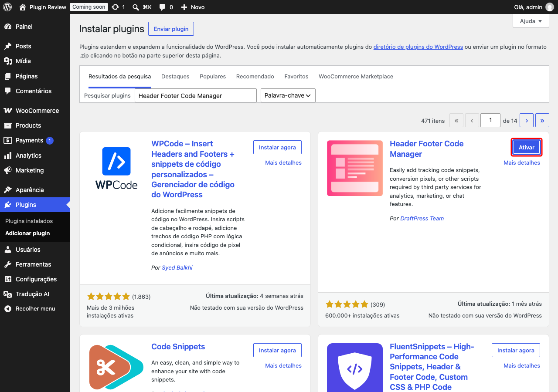Image resolution: width=558 pixels, height=392 pixels.
Task: Click the Painel dashboard icon
Action: coord(8,27)
